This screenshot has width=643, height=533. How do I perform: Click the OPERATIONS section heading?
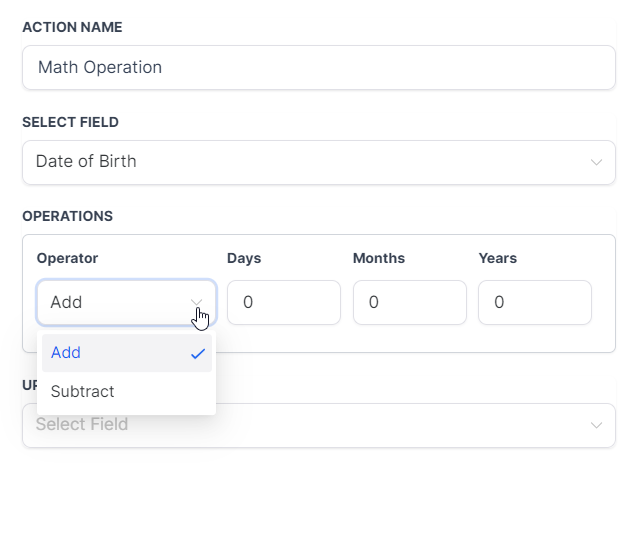click(67, 216)
